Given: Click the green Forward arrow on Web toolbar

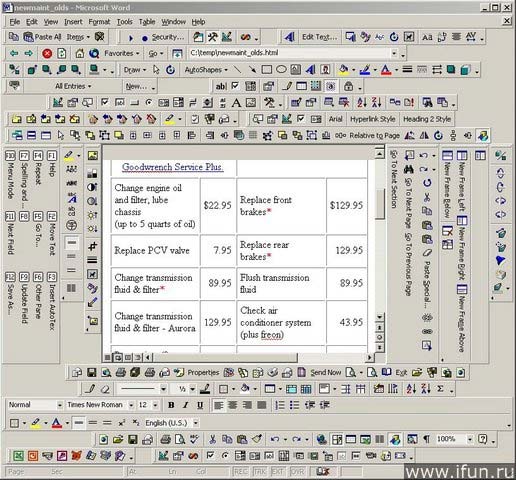Looking at the screenshot, I should (29, 53).
